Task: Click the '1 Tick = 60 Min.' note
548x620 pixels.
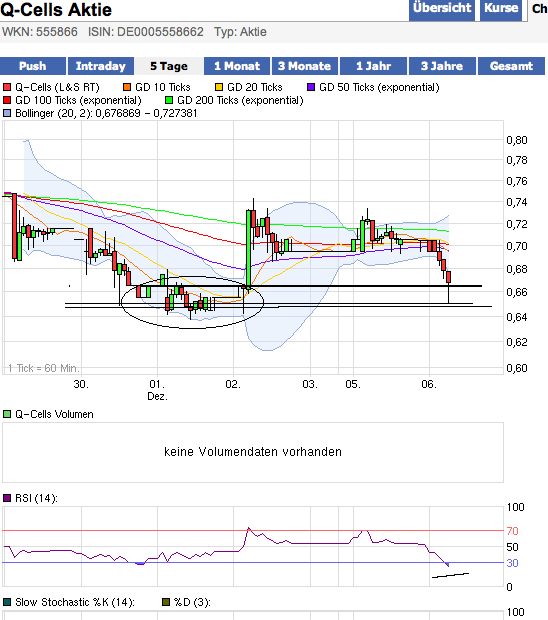Action: pyautogui.click(x=44, y=369)
